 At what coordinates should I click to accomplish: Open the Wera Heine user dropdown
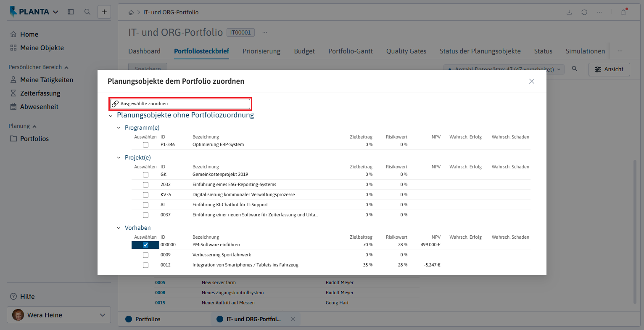(x=59, y=315)
